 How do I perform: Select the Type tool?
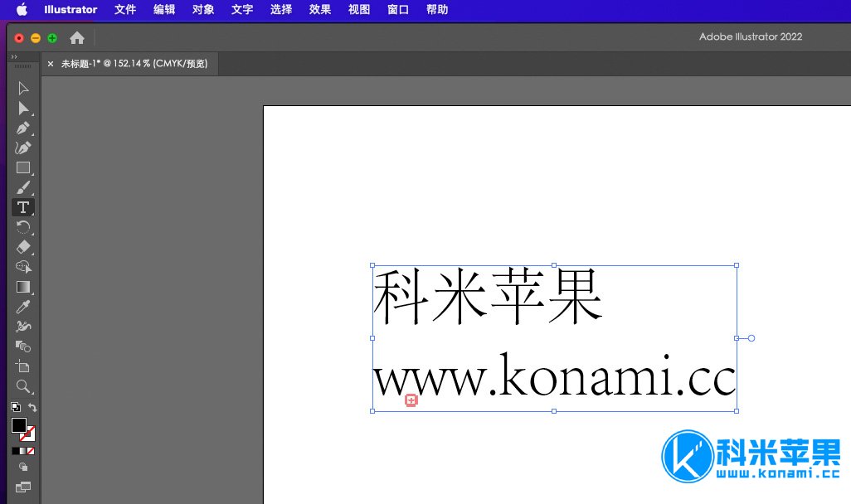(x=22, y=207)
